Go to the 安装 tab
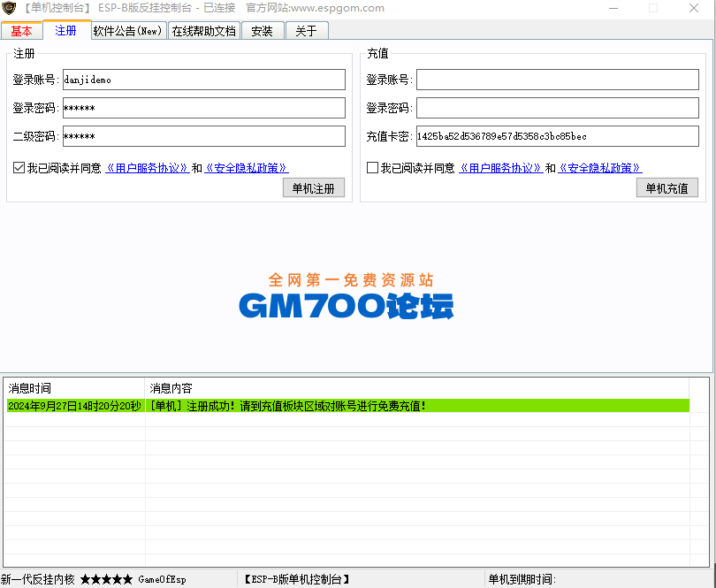This screenshot has width=716, height=588. tap(262, 31)
